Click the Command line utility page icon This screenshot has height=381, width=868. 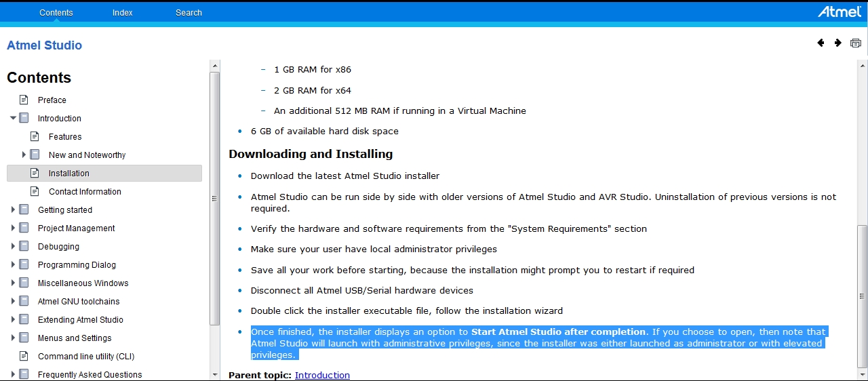coord(24,356)
